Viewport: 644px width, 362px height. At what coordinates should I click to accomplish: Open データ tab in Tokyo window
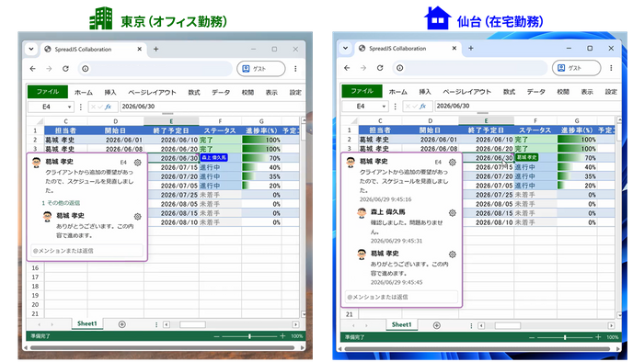(221, 93)
